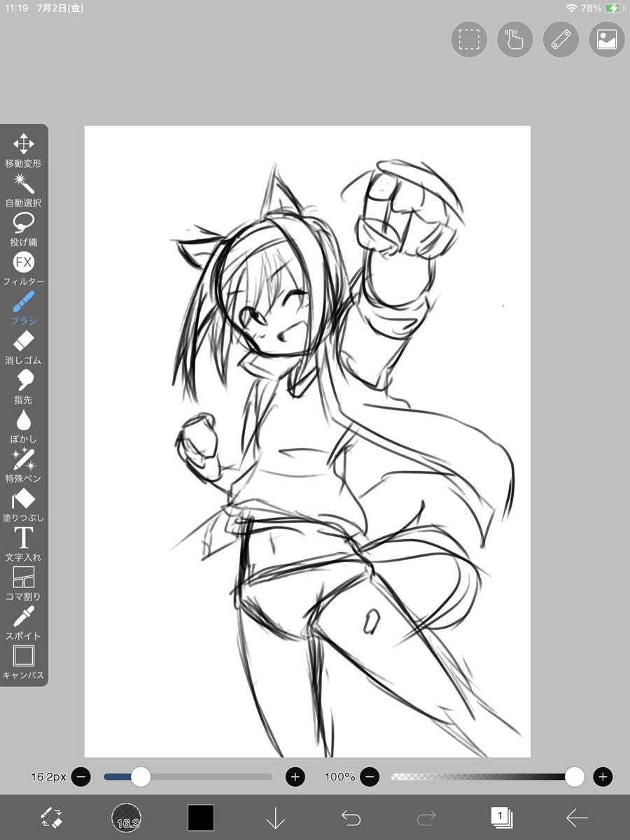Select the ブラシ brush tool
The width and height of the screenshot is (630, 840).
tap(24, 309)
